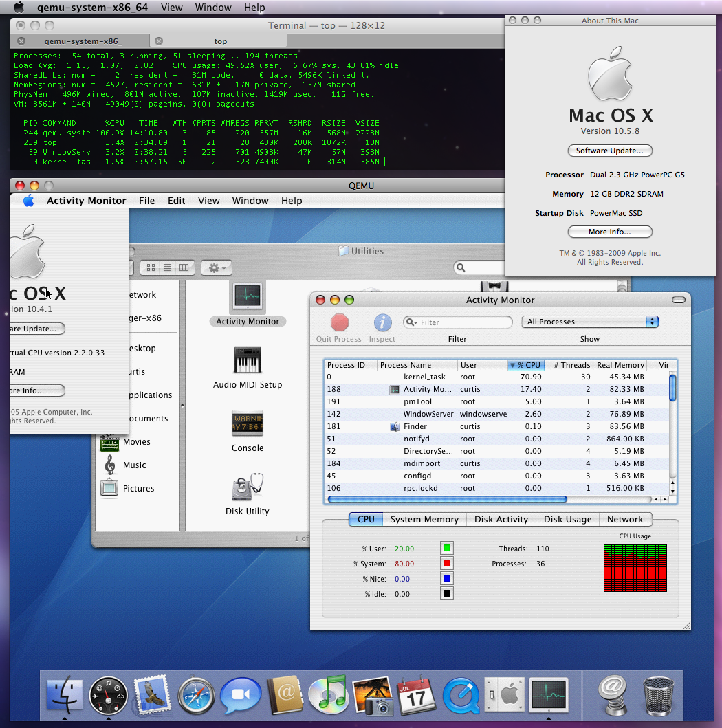Open the guest File menu
The image size is (722, 728).
point(146,201)
